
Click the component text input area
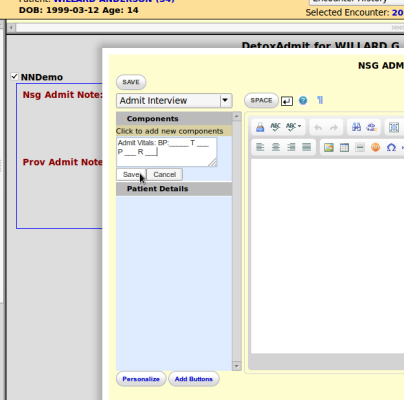[167, 152]
